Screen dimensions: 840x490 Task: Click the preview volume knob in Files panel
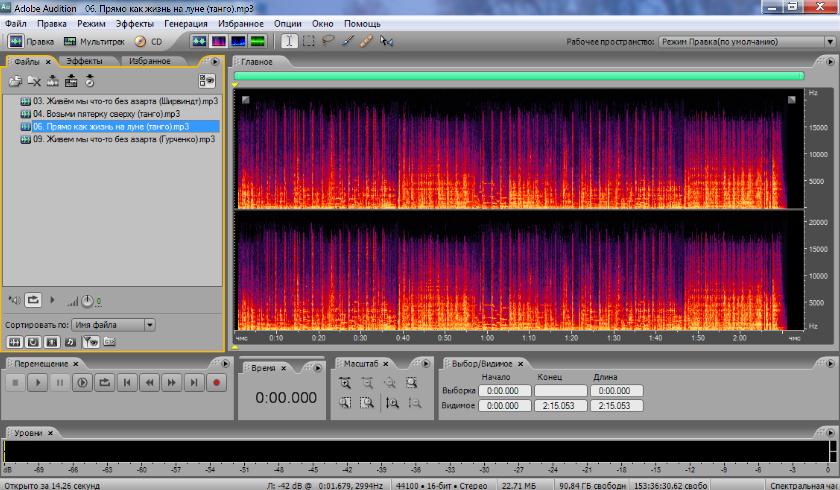click(88, 300)
